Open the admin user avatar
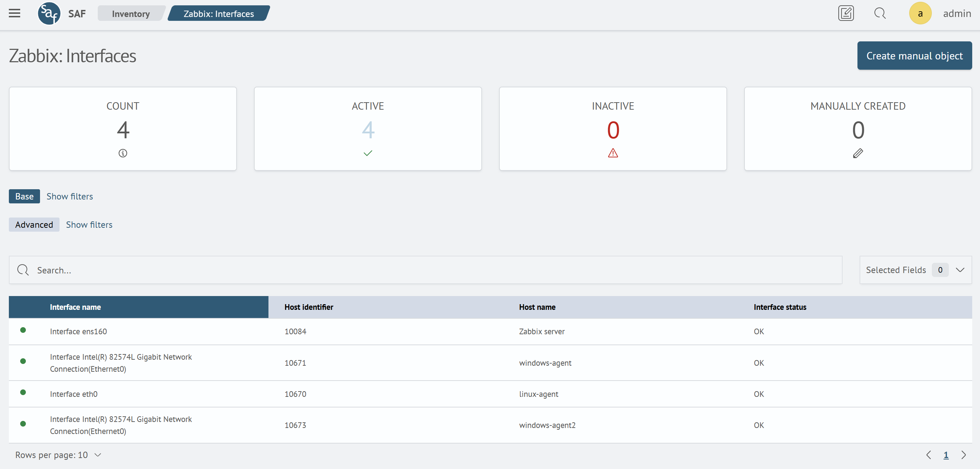The width and height of the screenshot is (980, 469). [x=920, y=13]
